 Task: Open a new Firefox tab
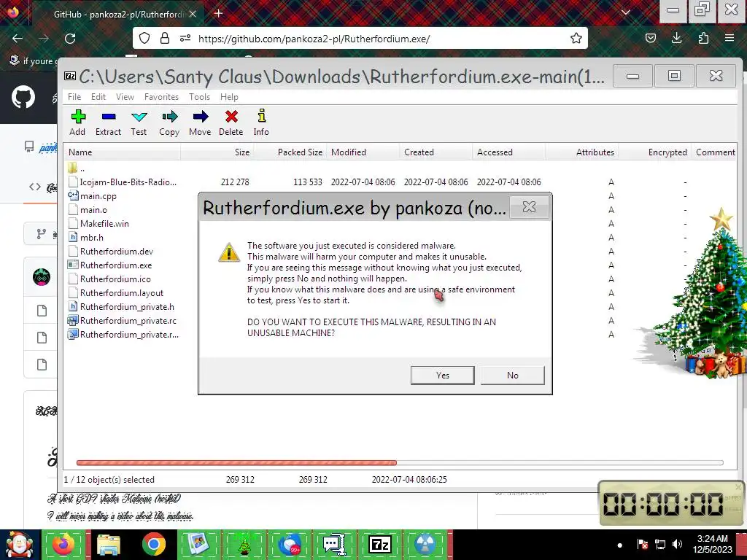click(219, 13)
